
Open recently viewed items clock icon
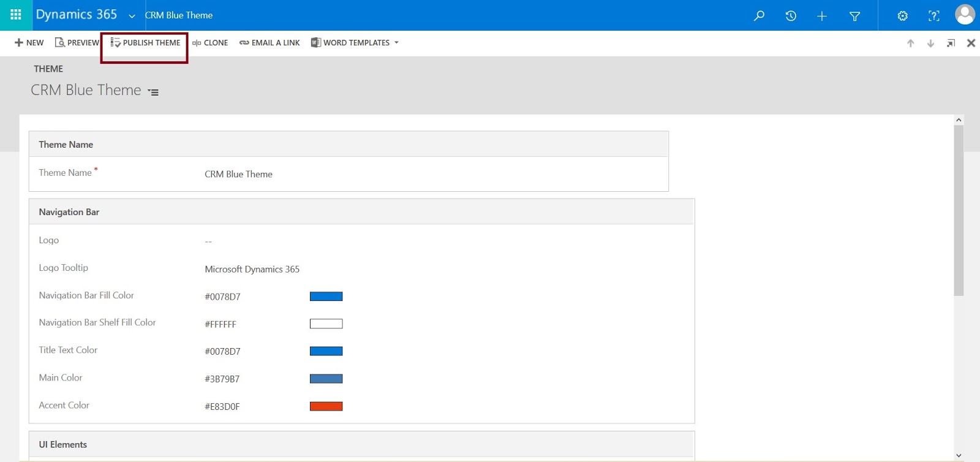point(791,16)
